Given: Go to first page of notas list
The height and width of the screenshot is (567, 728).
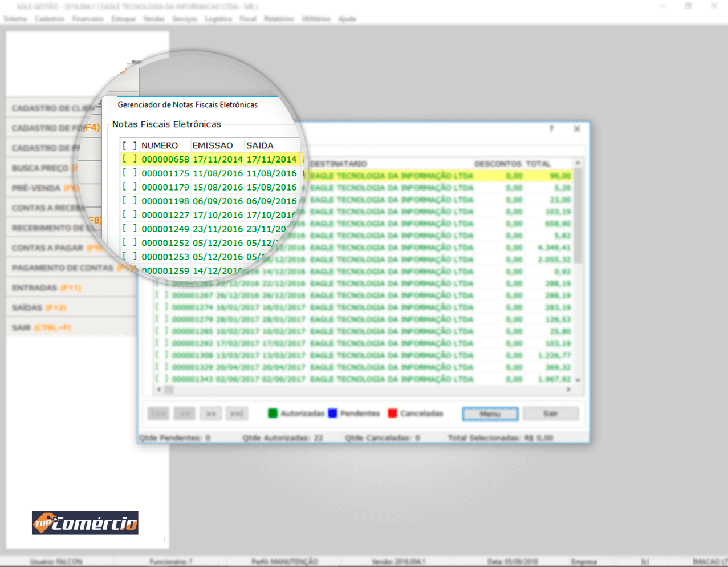Looking at the screenshot, I should [158, 414].
